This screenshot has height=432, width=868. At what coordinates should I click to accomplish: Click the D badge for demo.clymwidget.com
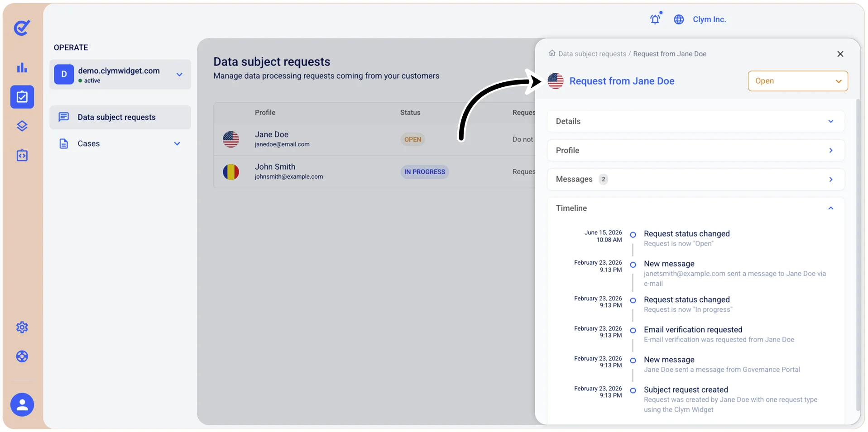64,74
